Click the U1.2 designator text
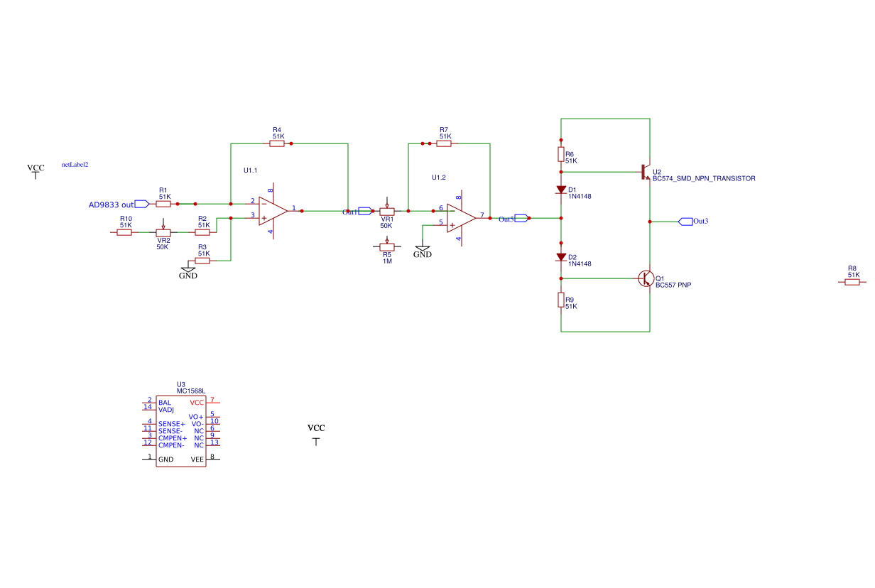875x588 pixels. click(438, 178)
